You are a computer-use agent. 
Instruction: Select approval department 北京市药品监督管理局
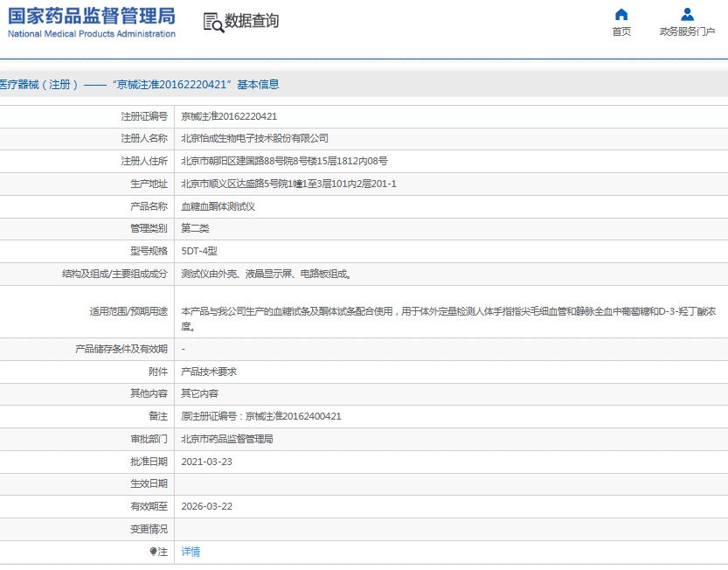(x=227, y=439)
